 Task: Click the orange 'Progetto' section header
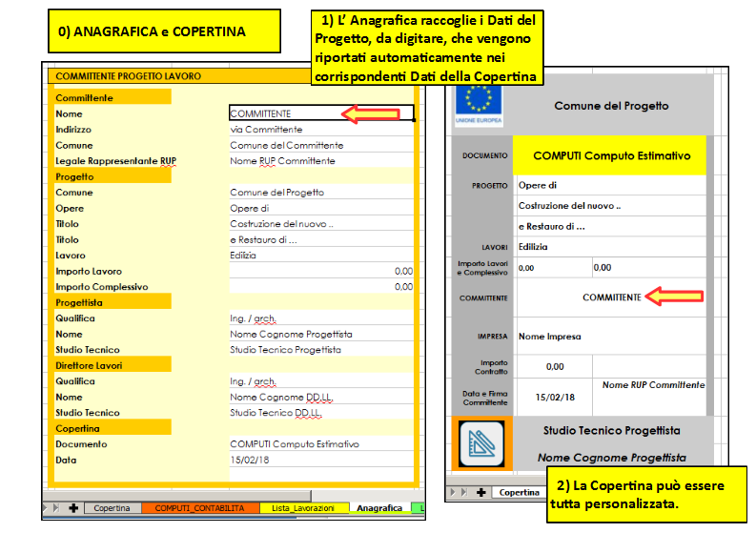[x=112, y=176]
